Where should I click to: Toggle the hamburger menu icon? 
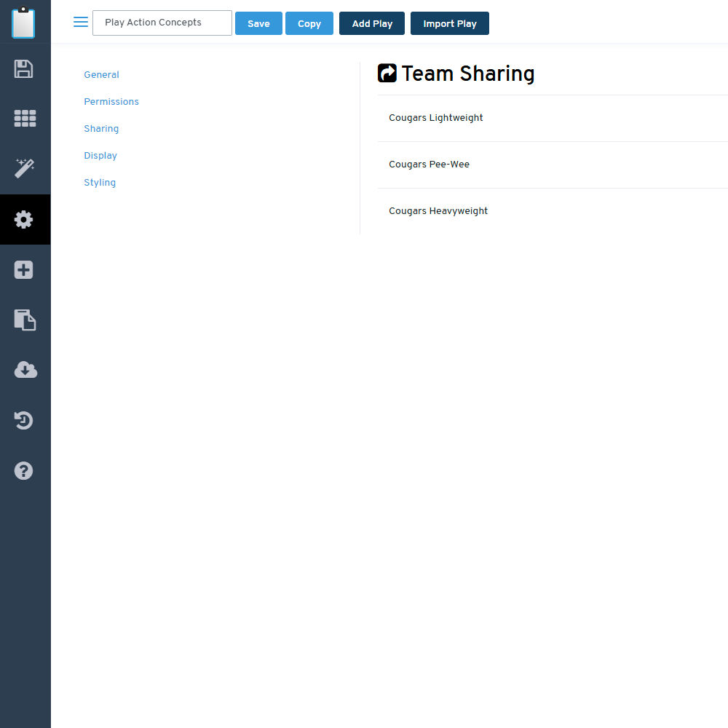(x=80, y=22)
